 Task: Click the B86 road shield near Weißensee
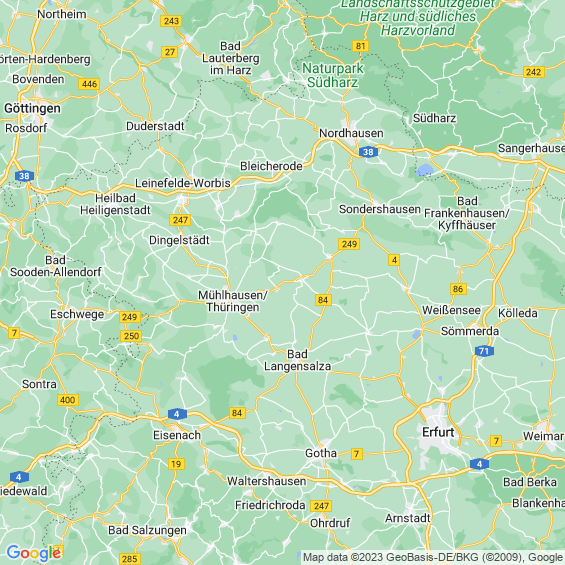458,289
